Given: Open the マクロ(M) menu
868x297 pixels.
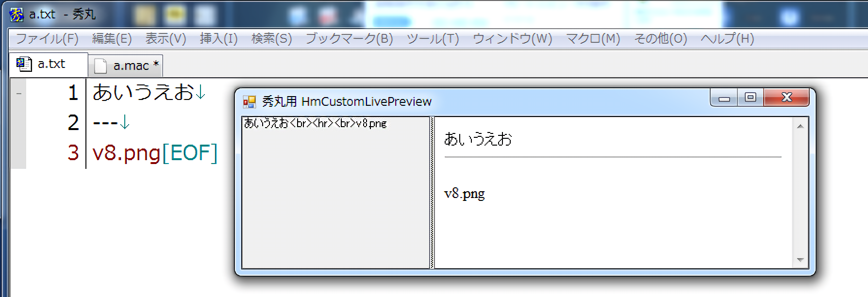Looking at the screenshot, I should coord(593,39).
